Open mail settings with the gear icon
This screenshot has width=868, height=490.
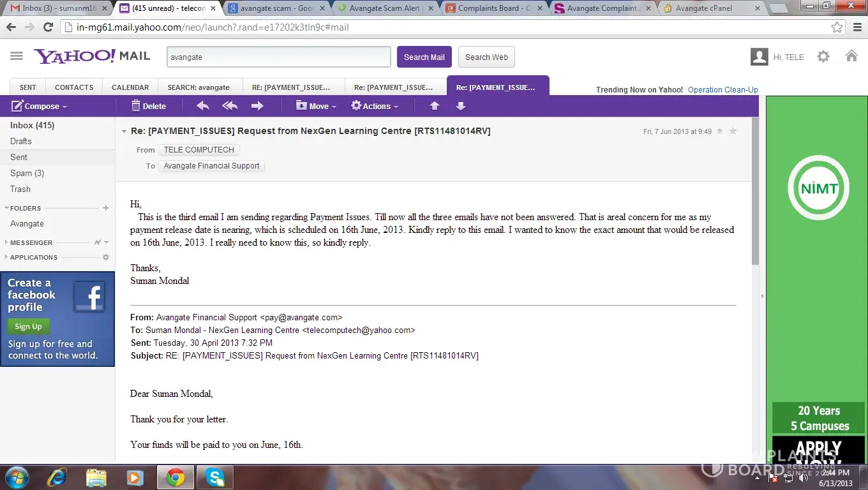pos(823,56)
